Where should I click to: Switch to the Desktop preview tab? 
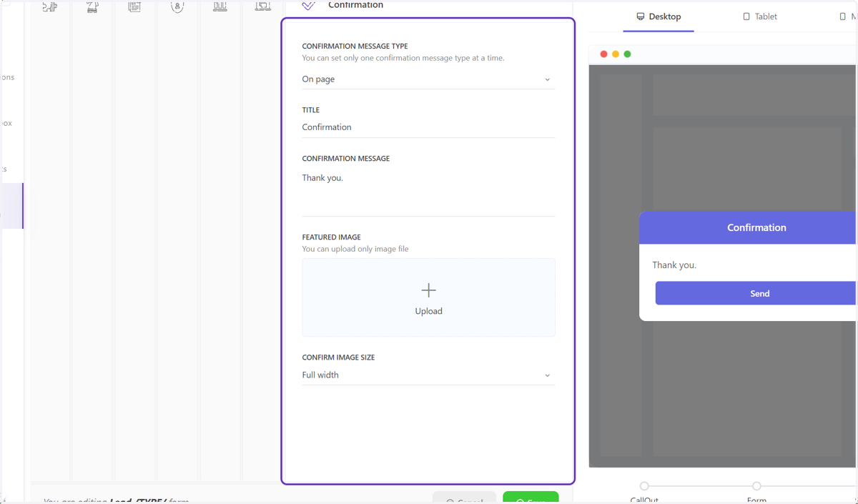[x=659, y=16]
